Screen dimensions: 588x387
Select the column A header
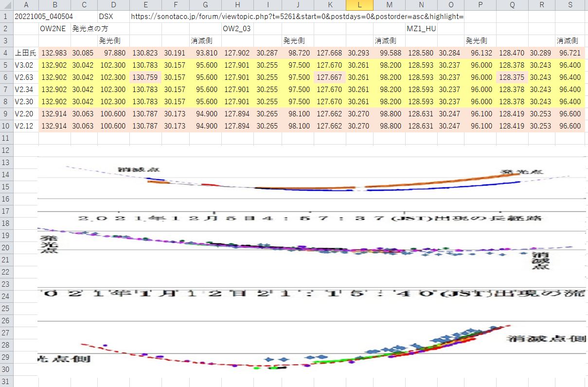coord(26,5)
